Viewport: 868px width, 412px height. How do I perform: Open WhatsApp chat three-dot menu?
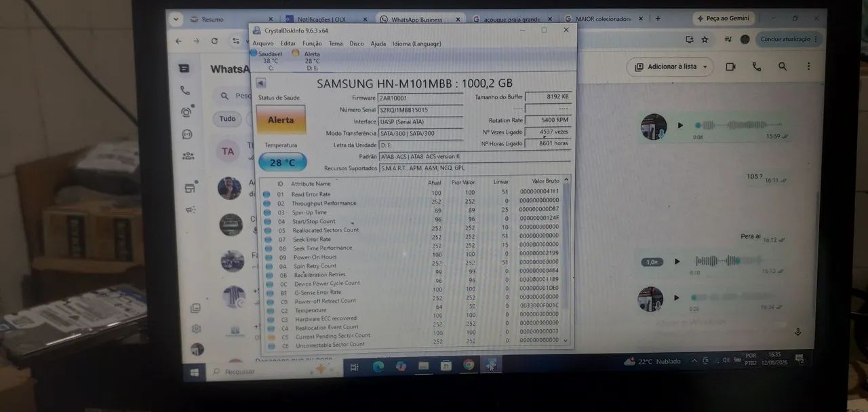point(808,67)
